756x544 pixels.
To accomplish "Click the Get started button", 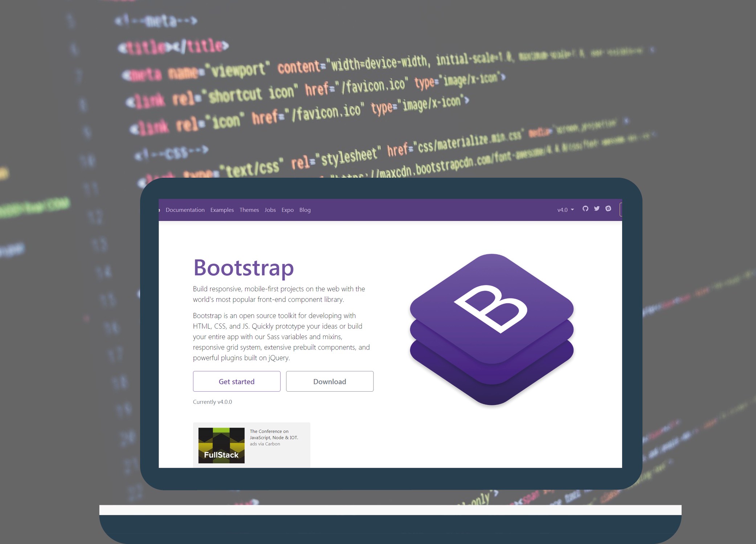I will (236, 381).
